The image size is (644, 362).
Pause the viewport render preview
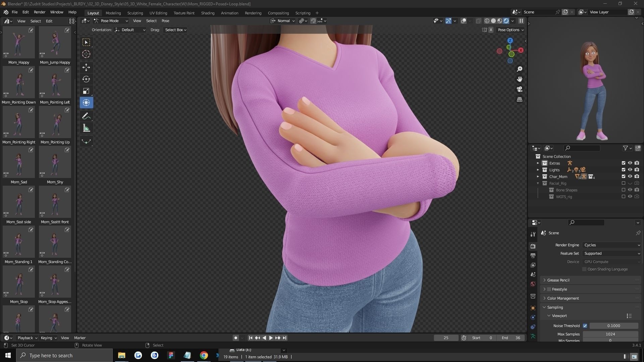521,21
